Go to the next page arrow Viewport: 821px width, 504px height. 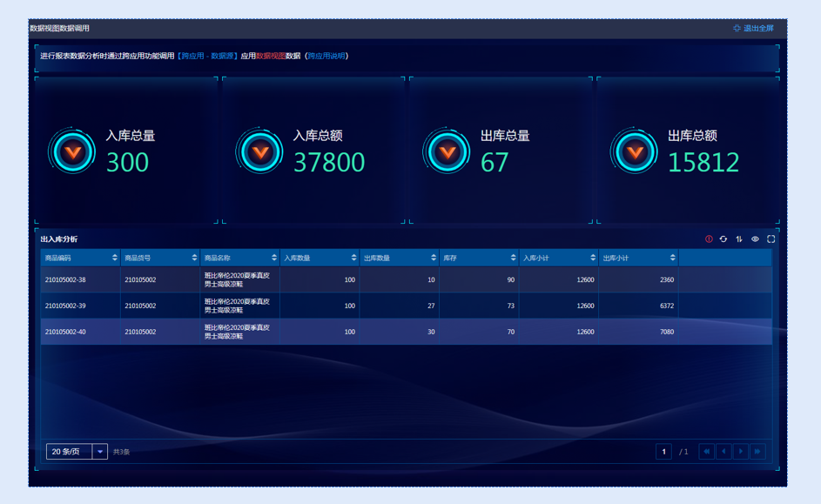coord(741,452)
